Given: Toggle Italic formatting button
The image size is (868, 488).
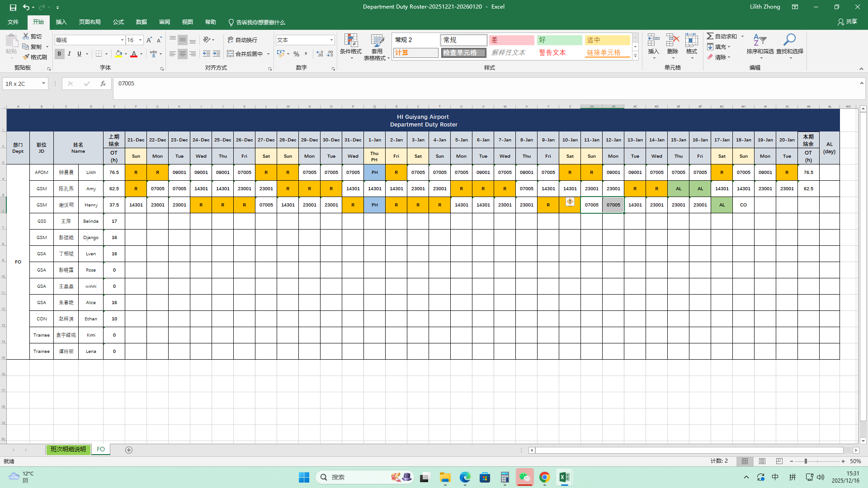Looking at the screenshot, I should coord(69,54).
